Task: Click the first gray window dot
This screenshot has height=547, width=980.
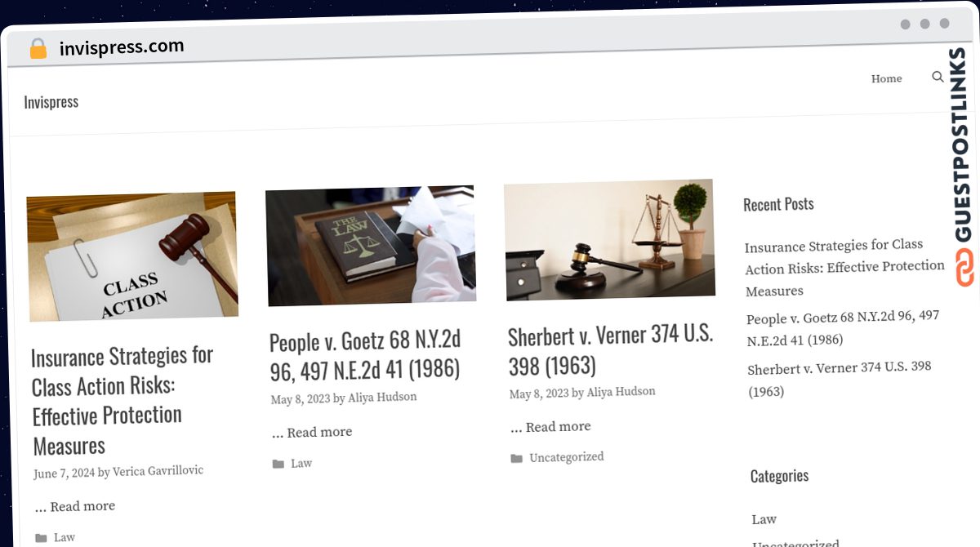Action: coord(906,24)
